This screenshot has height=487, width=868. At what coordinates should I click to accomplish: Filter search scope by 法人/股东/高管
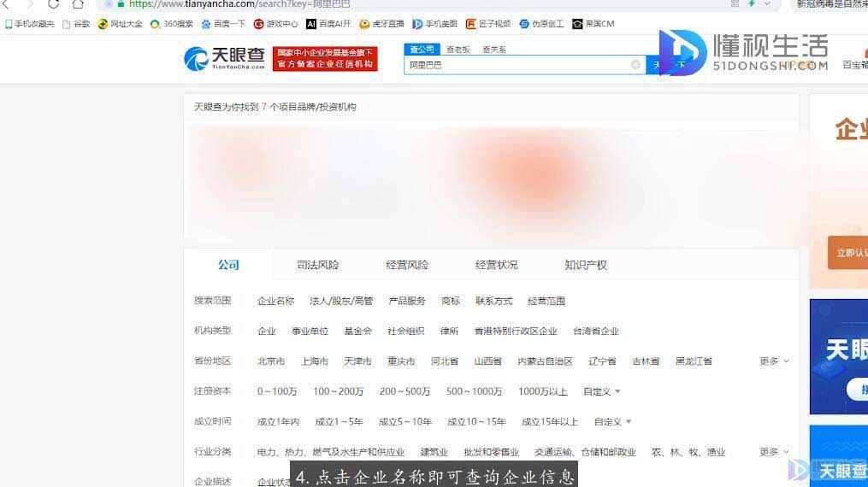(x=341, y=302)
